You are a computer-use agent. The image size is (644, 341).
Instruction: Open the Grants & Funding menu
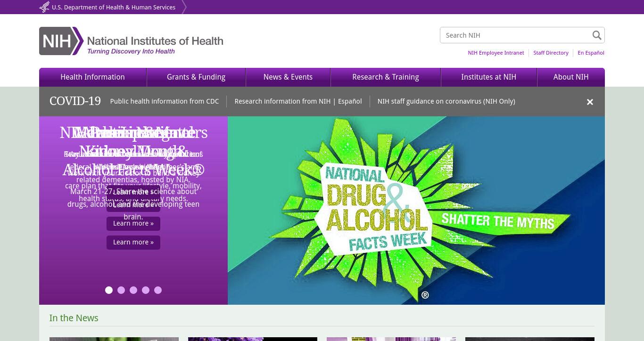tap(196, 77)
